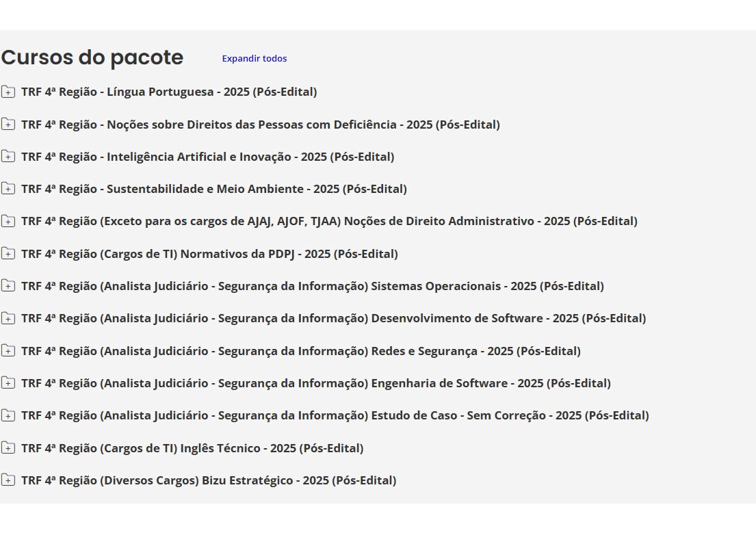Open the Expandir todos link
756x533 pixels.
point(254,59)
